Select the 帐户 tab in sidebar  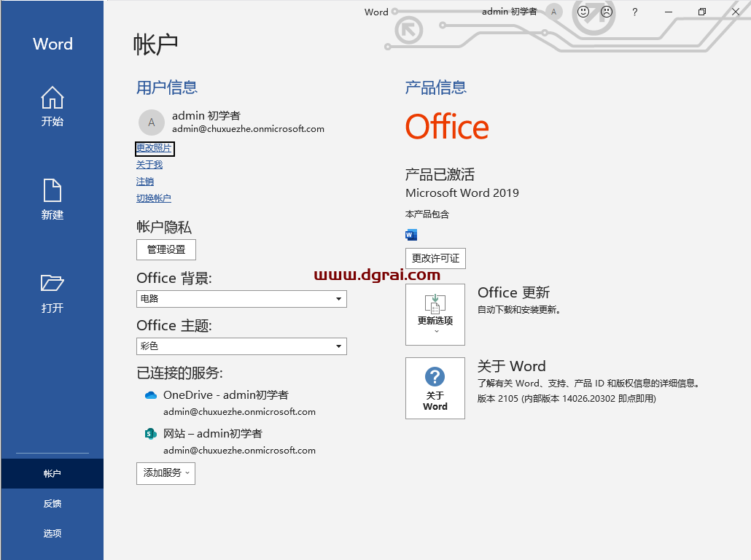pos(52,473)
